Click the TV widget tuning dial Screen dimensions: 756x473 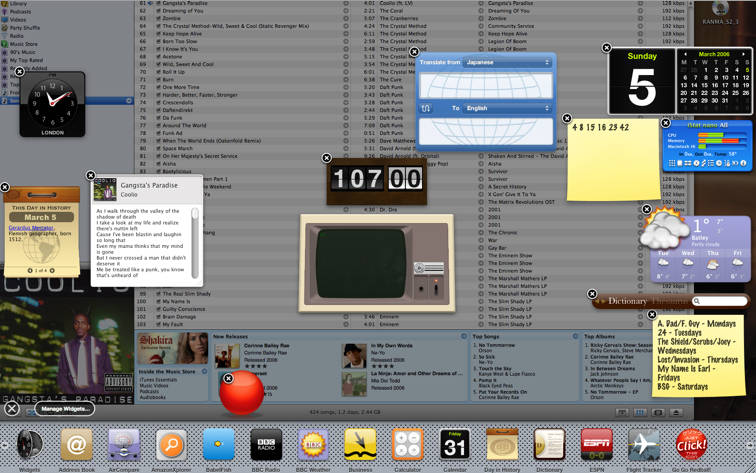[418, 268]
